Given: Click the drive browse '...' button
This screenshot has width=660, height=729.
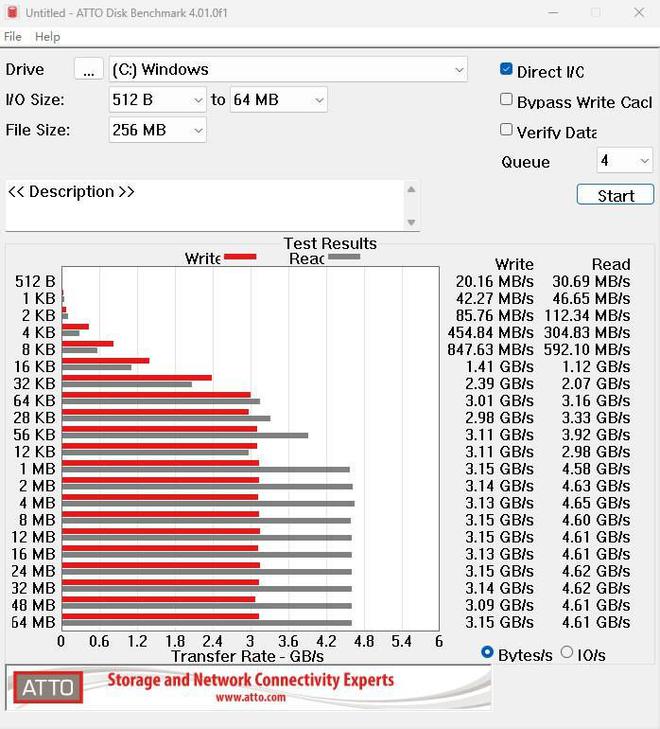Looking at the screenshot, I should coord(89,70).
